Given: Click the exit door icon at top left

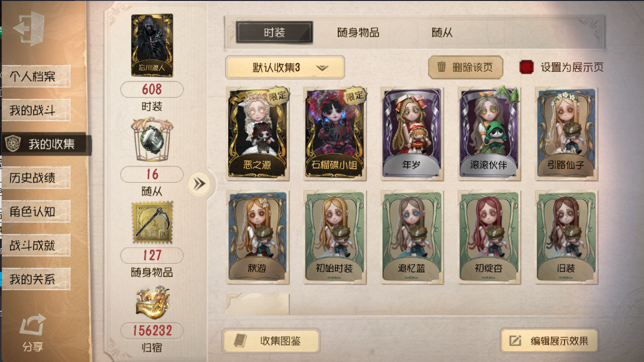Looking at the screenshot, I should [29, 28].
